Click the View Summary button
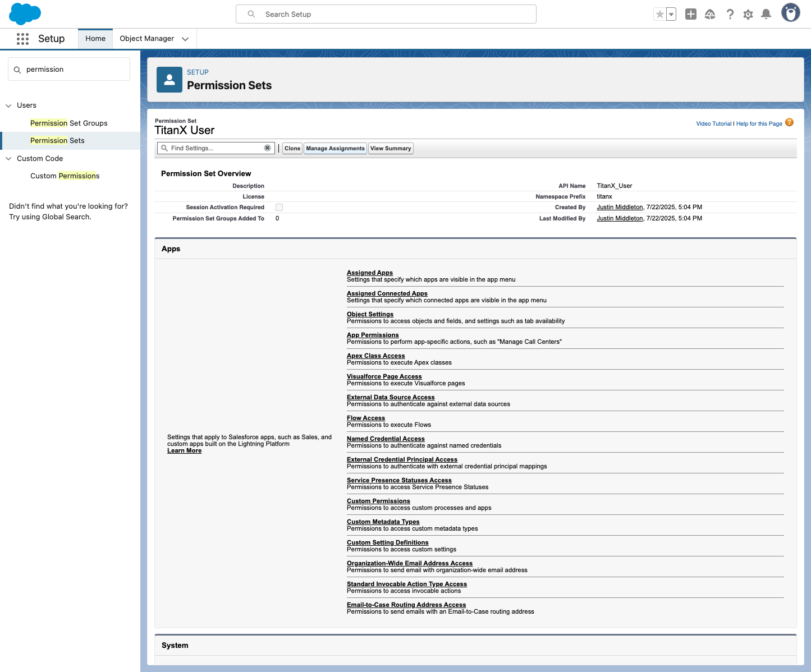The height and width of the screenshot is (672, 811). (391, 149)
